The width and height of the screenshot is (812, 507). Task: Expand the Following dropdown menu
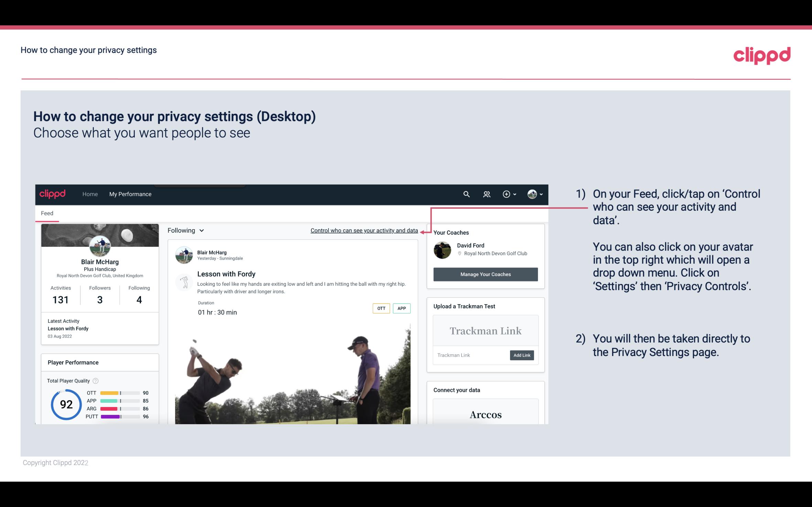click(x=185, y=230)
